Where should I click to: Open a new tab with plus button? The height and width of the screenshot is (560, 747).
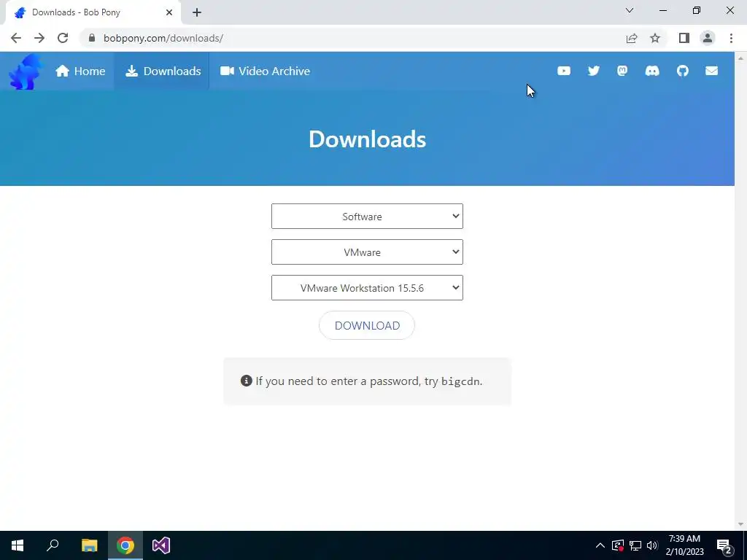[x=197, y=12]
